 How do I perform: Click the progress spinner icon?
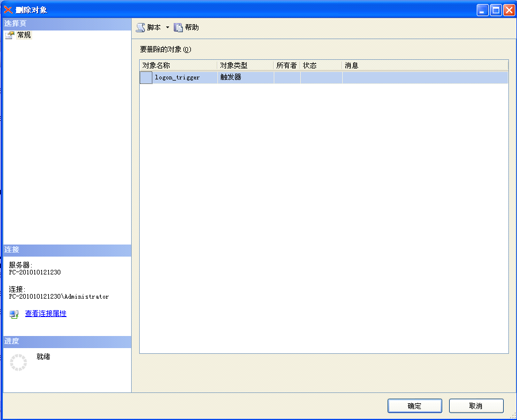(x=18, y=362)
